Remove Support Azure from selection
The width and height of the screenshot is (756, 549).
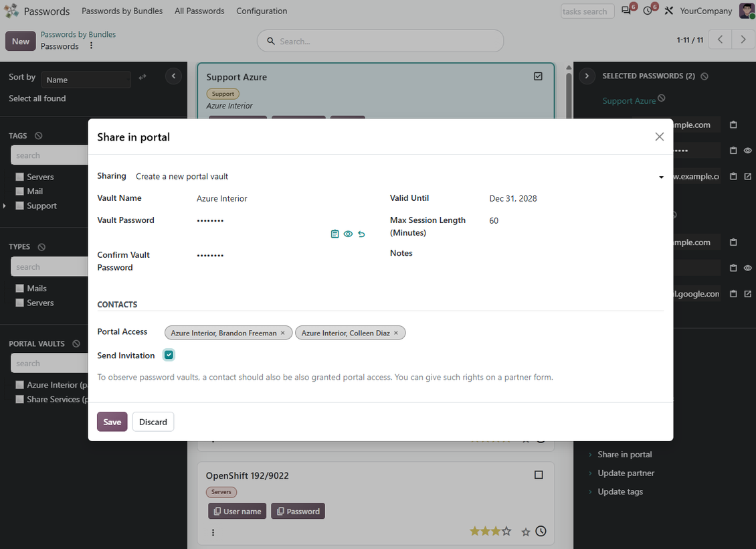(662, 98)
